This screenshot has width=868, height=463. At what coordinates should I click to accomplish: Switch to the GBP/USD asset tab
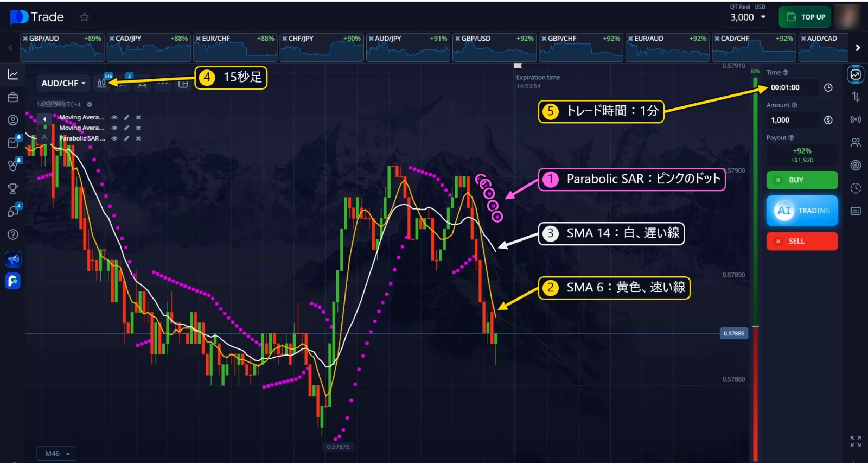tap(494, 47)
